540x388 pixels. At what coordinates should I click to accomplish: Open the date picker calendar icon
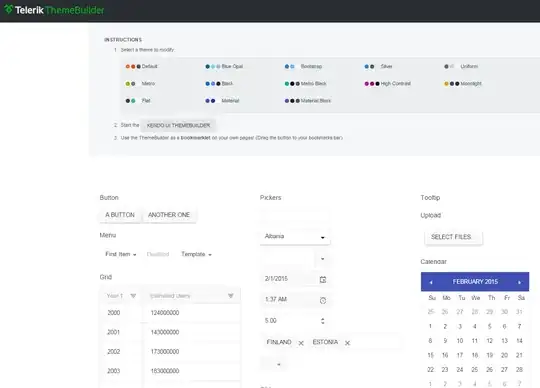pyautogui.click(x=323, y=279)
